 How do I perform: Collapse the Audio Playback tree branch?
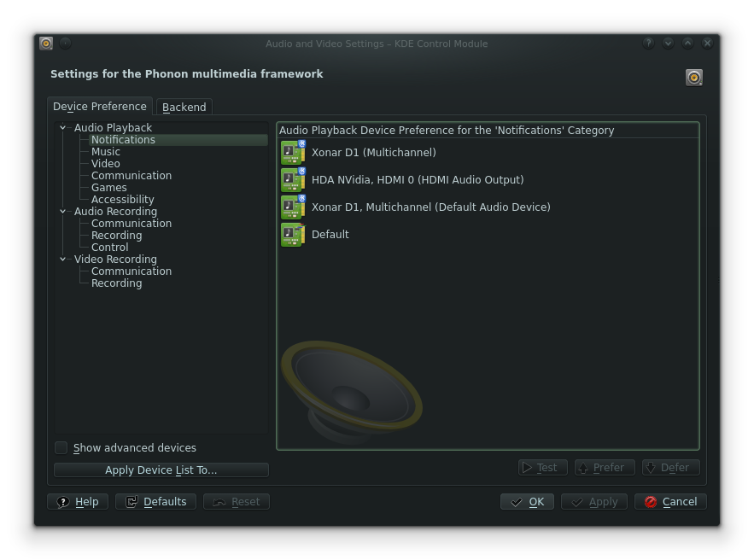click(x=62, y=128)
